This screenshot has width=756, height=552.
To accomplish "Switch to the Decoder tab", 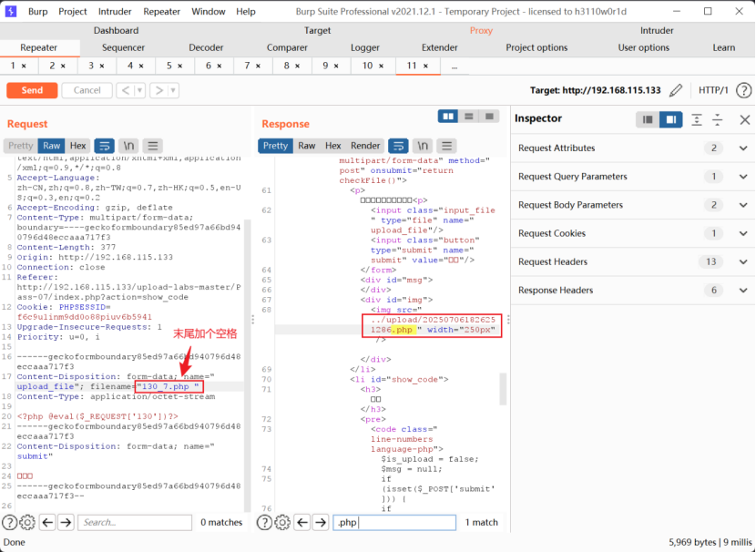I will (206, 47).
